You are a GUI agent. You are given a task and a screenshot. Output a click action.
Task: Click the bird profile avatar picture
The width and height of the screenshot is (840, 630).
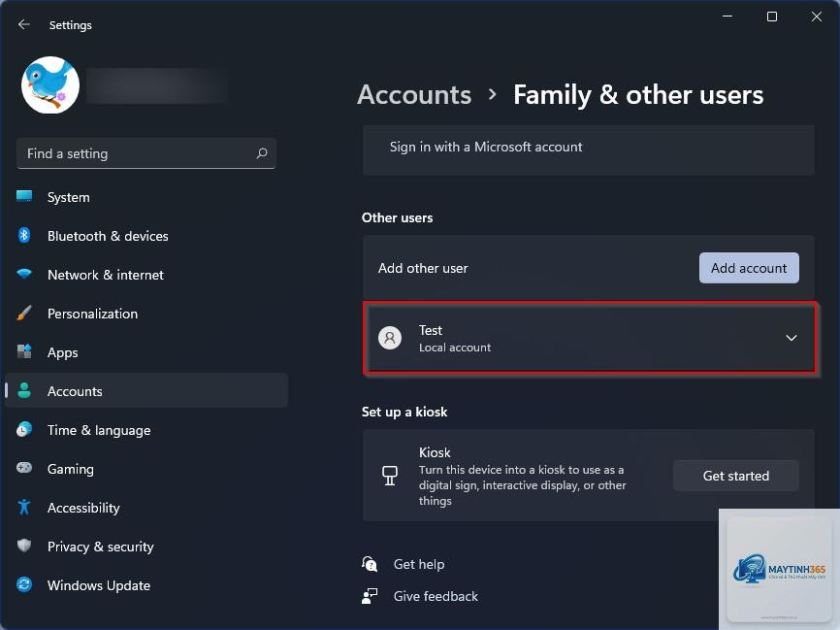50,85
